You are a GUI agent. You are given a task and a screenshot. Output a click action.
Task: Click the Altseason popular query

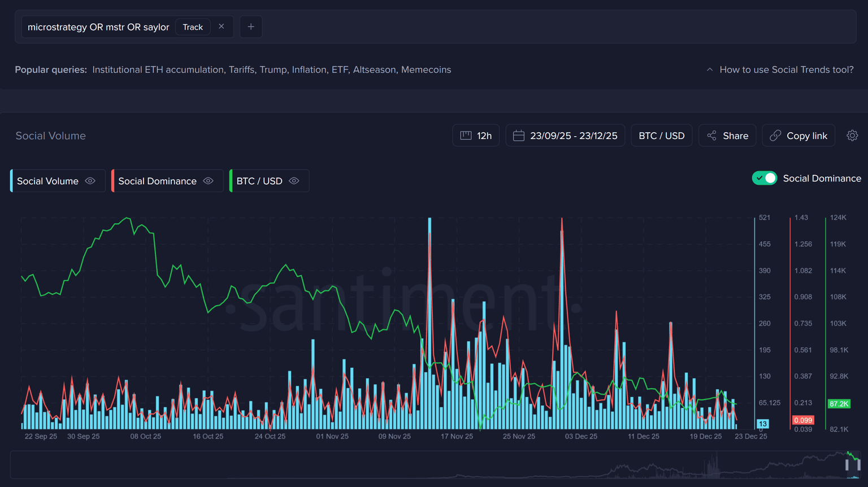point(374,69)
